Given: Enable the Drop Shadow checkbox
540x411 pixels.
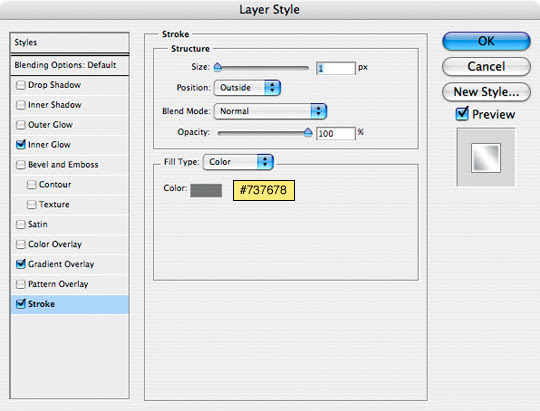Looking at the screenshot, I should (21, 85).
